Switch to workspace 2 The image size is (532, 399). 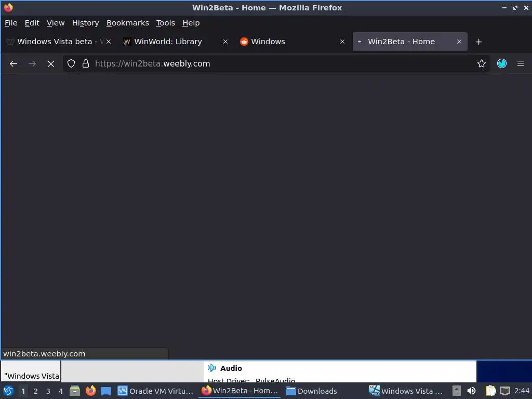click(36, 391)
